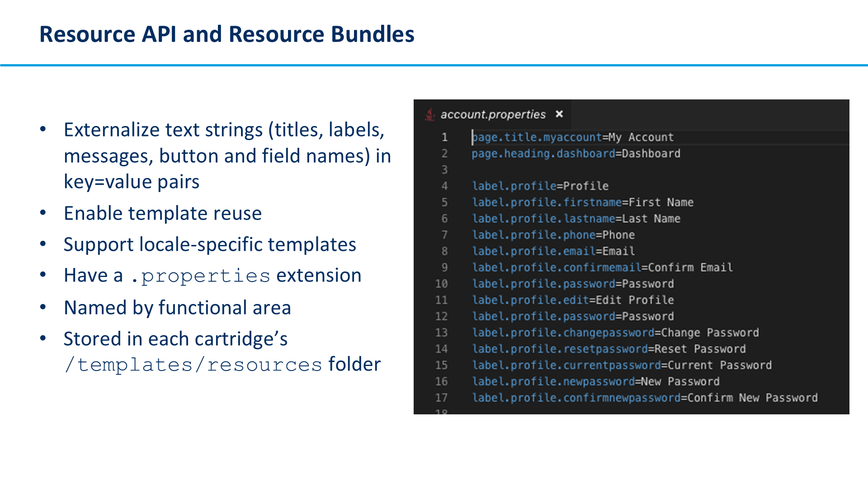This screenshot has width=868, height=488.
Task: Click the key=value pairs text
Action: tap(132, 182)
